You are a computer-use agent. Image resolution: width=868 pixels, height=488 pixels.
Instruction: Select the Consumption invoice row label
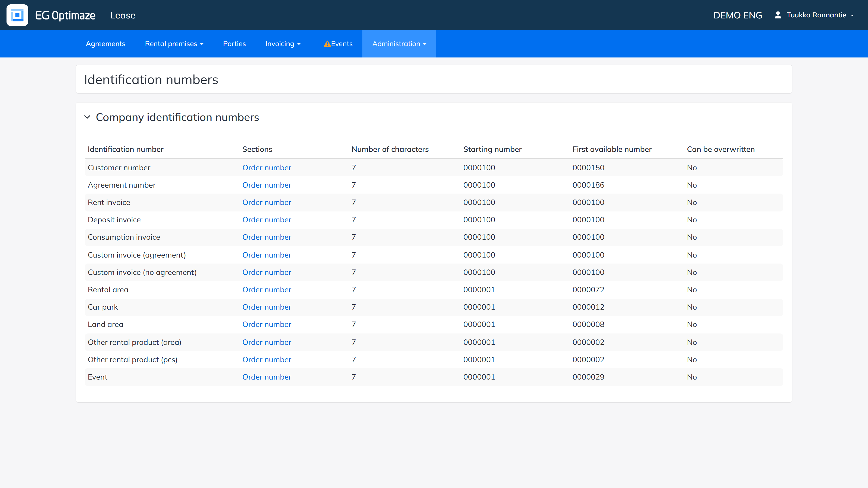coord(124,237)
